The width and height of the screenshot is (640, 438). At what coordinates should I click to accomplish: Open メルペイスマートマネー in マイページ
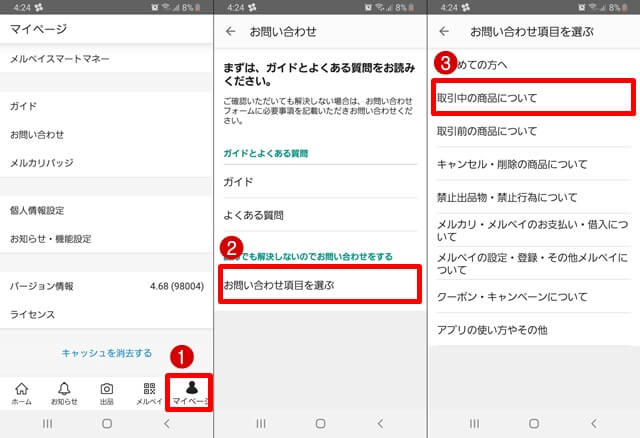click(106, 59)
